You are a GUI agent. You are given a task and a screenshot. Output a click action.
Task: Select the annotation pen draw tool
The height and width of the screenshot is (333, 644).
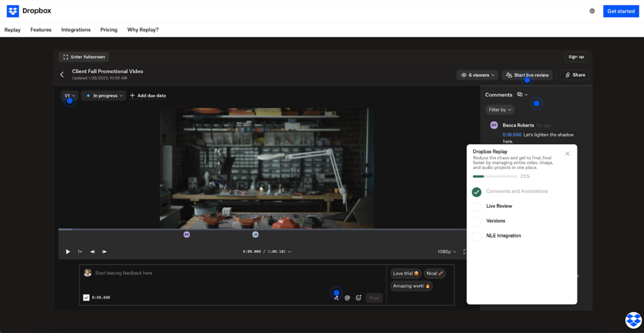pyautogui.click(x=336, y=298)
